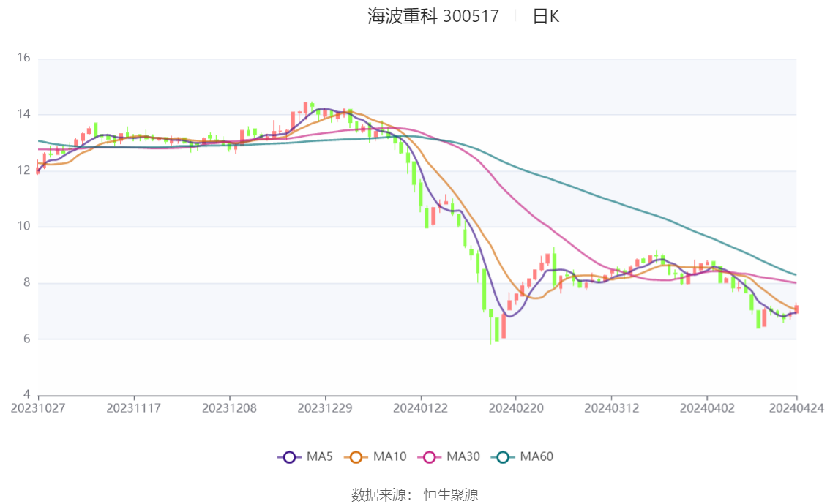Select the 20240220 x-axis date
This screenshot has width=830, height=504.
[x=515, y=407]
